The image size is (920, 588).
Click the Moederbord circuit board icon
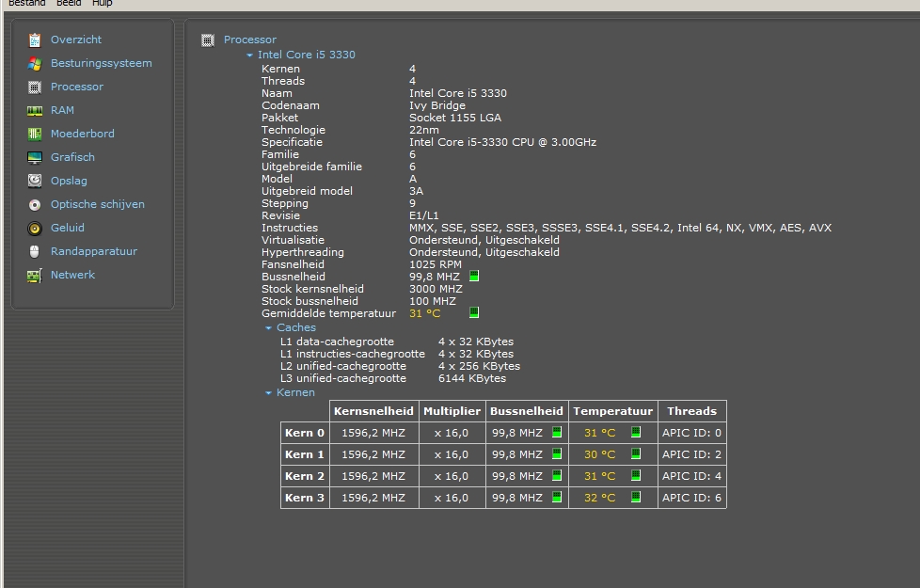tap(35, 134)
